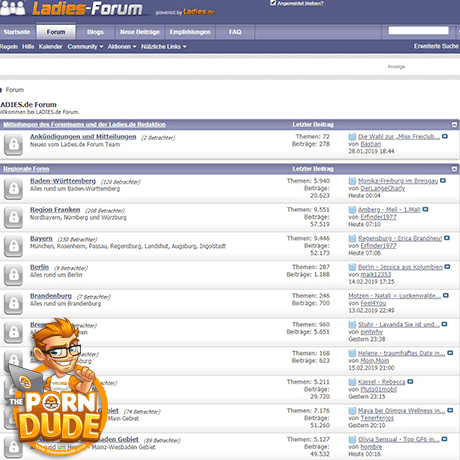View user profile Bastian
Viewport: 460px width, 460px height.
click(371, 144)
